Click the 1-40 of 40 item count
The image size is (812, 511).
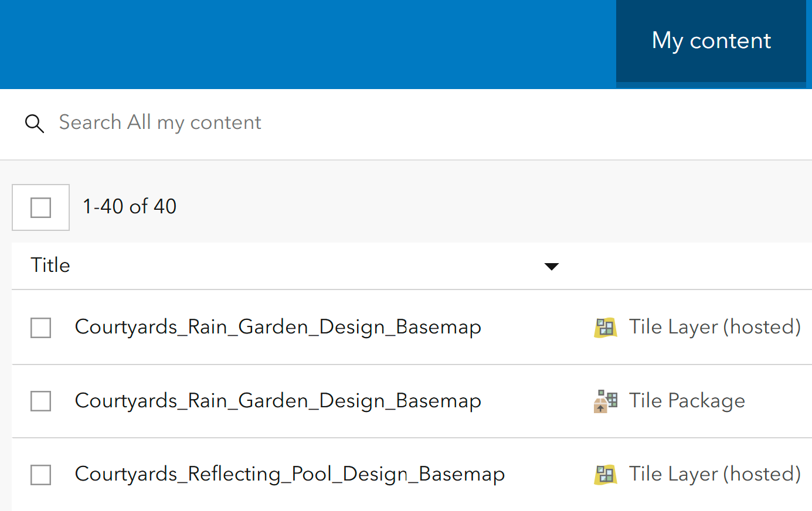pyautogui.click(x=130, y=207)
